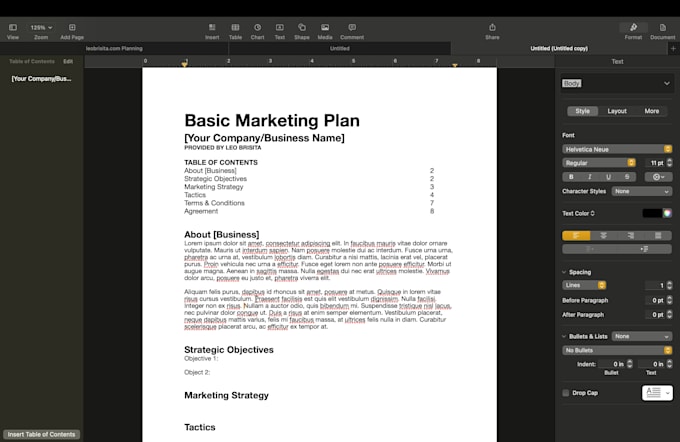Click the Terms & Conditions contents entry

[x=214, y=203]
